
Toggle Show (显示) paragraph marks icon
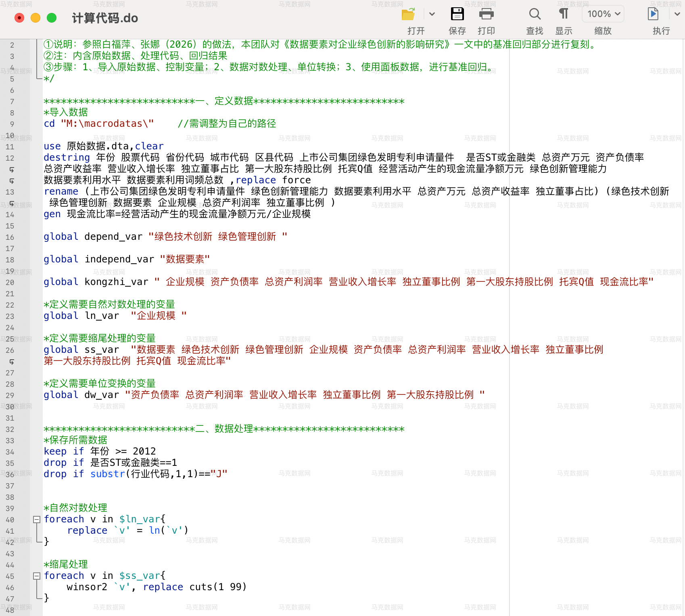pos(564,14)
